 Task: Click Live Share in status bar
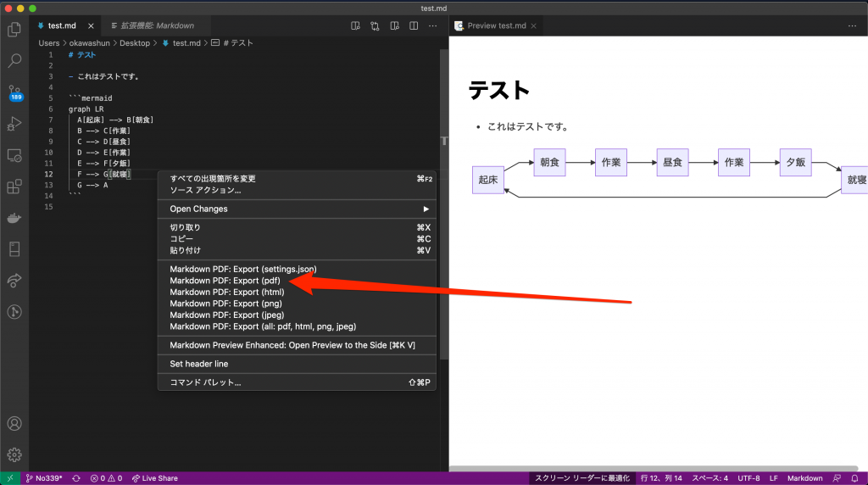155,478
